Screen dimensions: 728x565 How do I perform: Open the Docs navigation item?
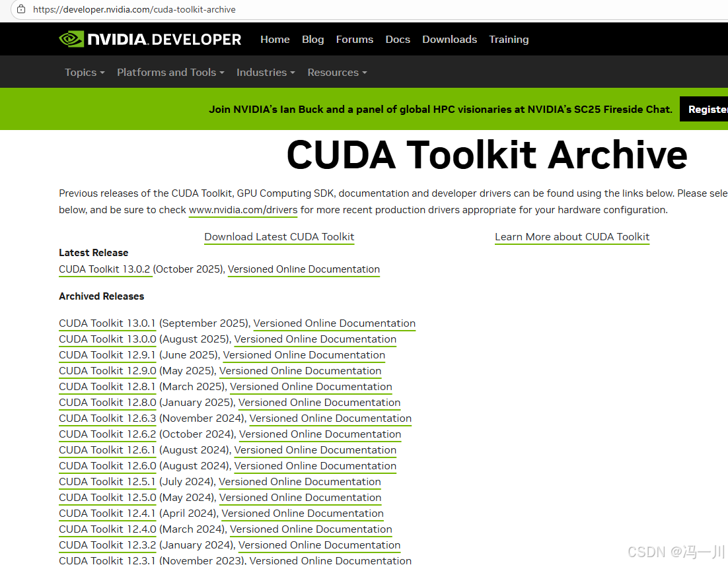(398, 39)
